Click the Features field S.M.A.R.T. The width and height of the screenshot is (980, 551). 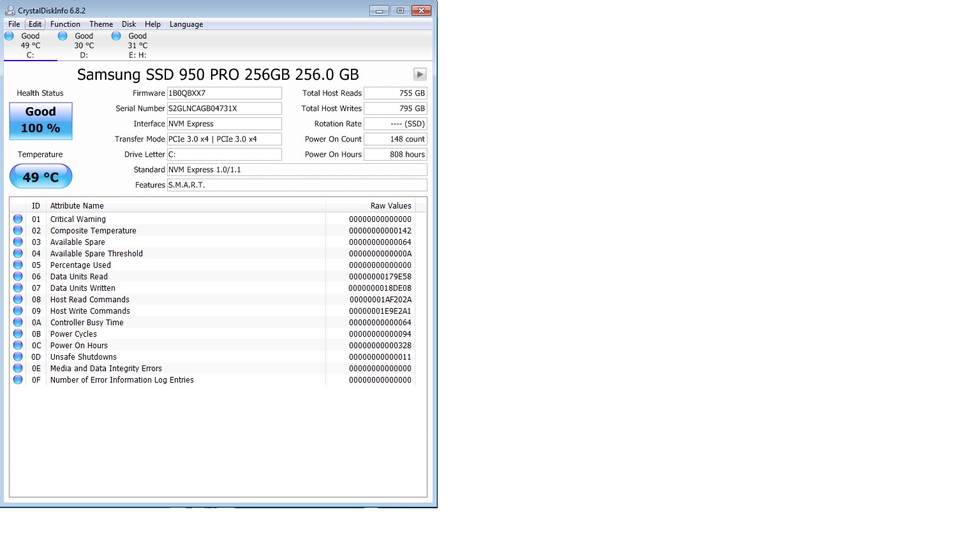[x=297, y=185]
